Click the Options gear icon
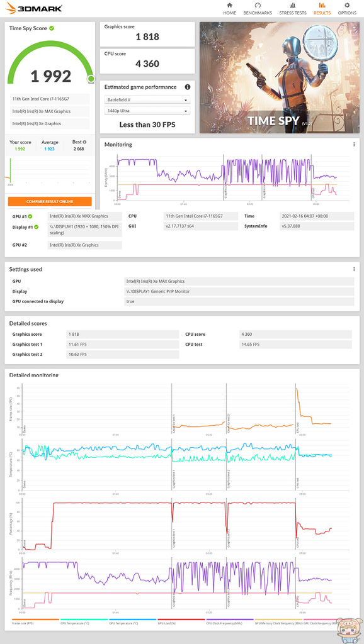The width and height of the screenshot is (364, 644). pyautogui.click(x=347, y=5)
